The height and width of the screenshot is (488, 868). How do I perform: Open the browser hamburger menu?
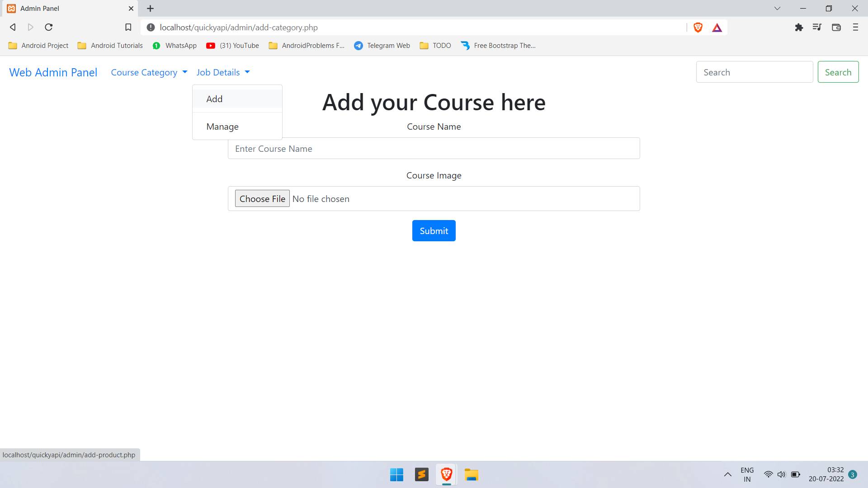(855, 27)
